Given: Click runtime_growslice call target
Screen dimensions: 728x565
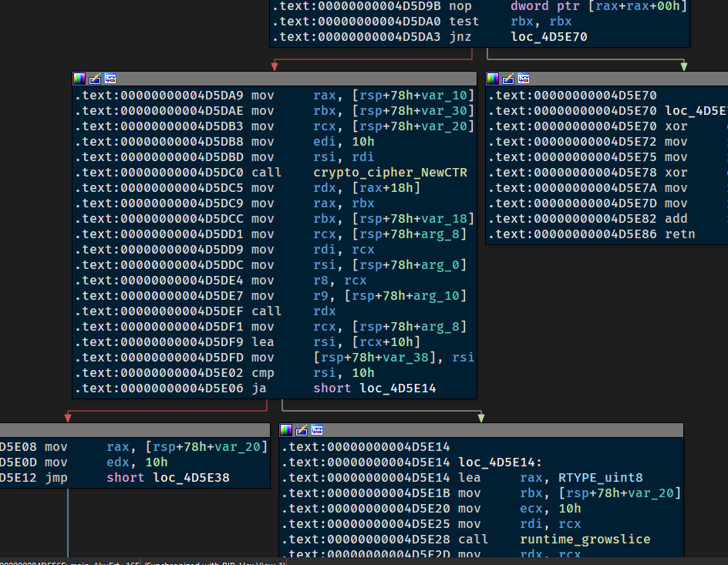Looking at the screenshot, I should click(x=585, y=540).
